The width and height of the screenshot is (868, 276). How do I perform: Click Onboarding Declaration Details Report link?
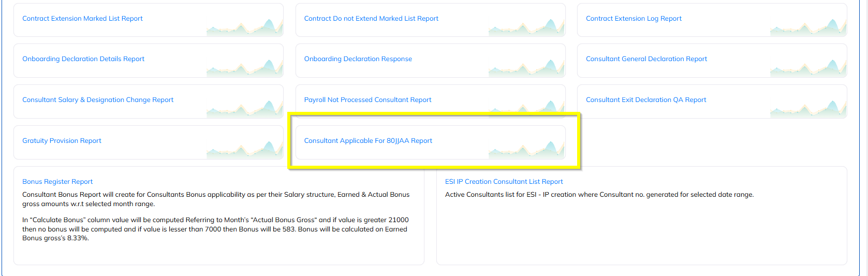(x=83, y=59)
